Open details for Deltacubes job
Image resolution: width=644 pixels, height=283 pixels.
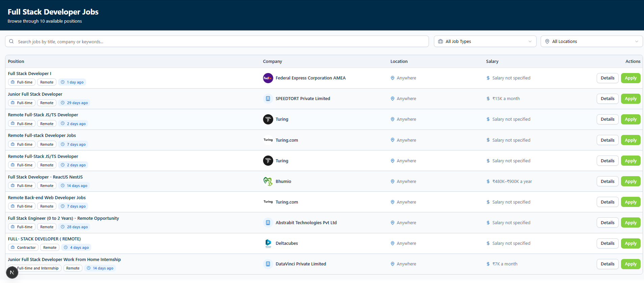coord(608,243)
